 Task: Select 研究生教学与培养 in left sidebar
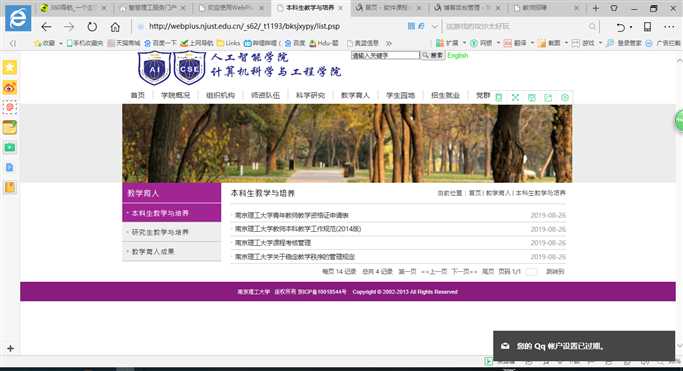pos(172,233)
